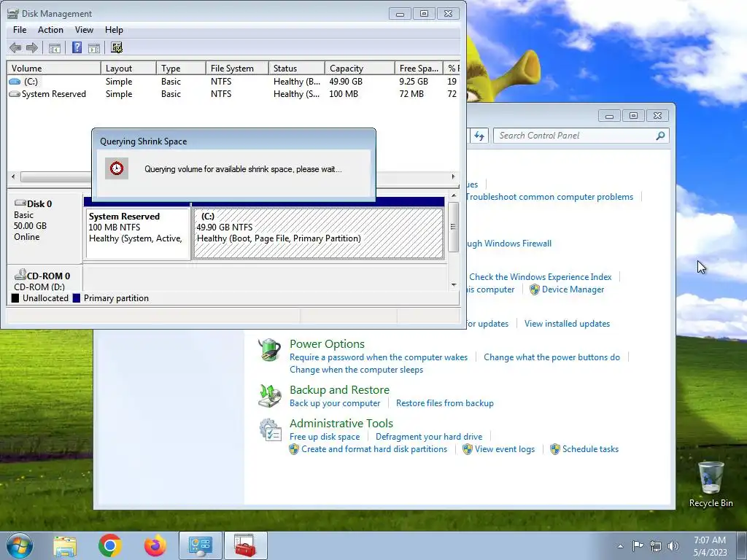Click Schedule tasks link

coord(590,449)
